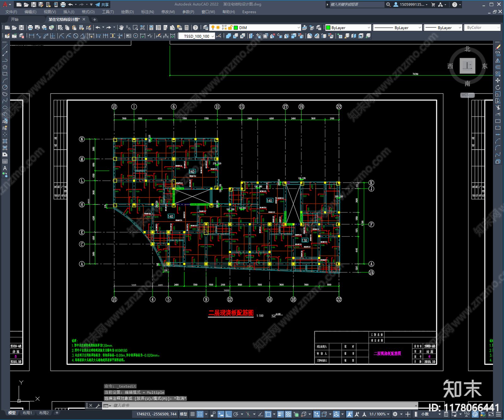Viewport: 504px width, 420px height.
Task: Click the 上 top face of ViewCube
Action: pyautogui.click(x=467, y=66)
